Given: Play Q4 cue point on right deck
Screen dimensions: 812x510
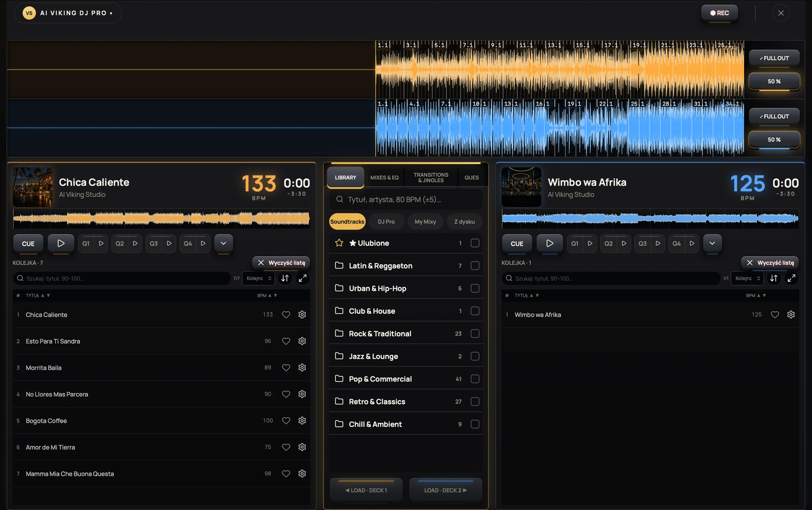Looking at the screenshot, I should tap(692, 243).
